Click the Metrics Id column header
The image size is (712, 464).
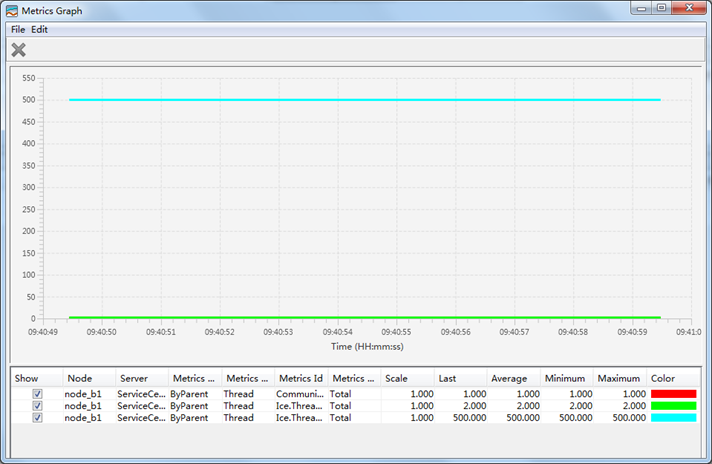click(x=301, y=378)
